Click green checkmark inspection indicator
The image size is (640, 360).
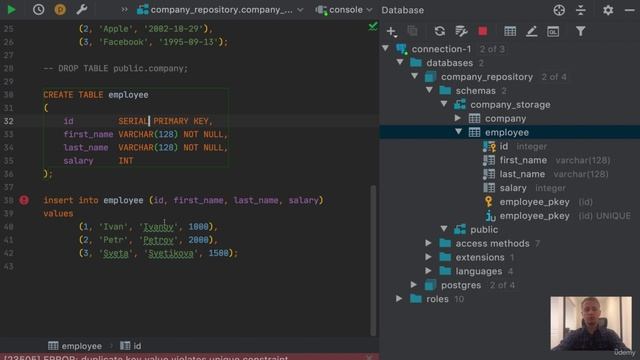[x=373, y=27]
